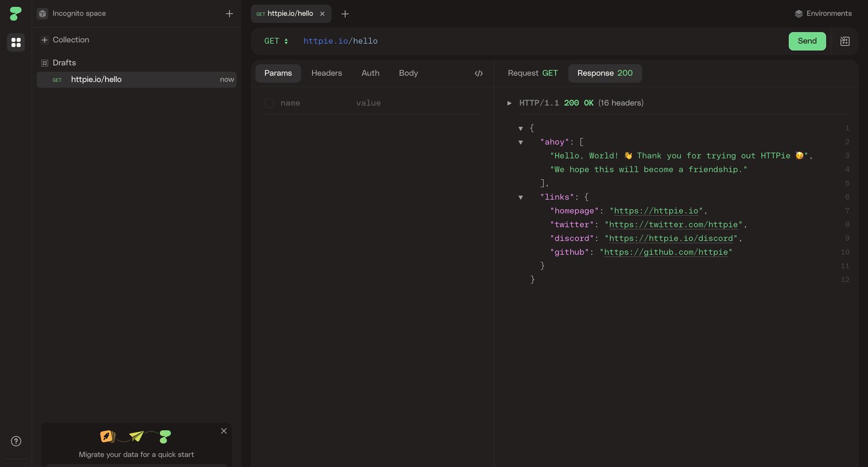Add new item with plus beside Incognito space
Screen dimensions: 868x467
click(x=229, y=13)
